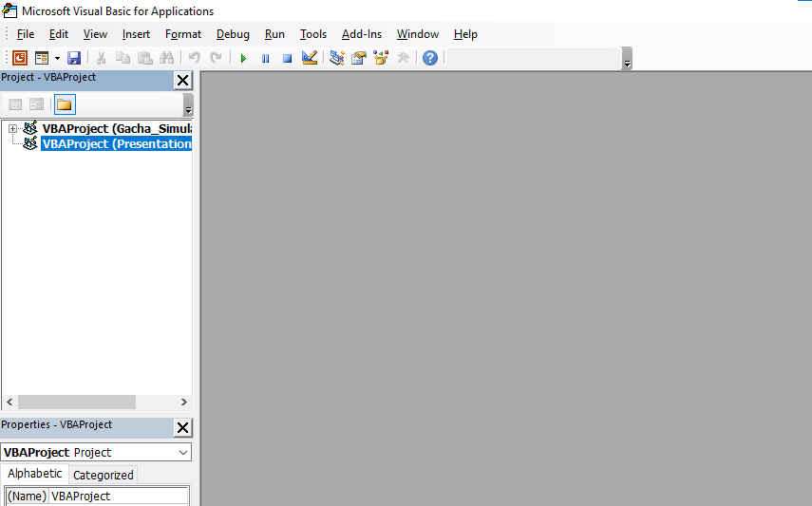This screenshot has width=812, height=506.
Task: Open the Edit menu
Action: [x=59, y=34]
